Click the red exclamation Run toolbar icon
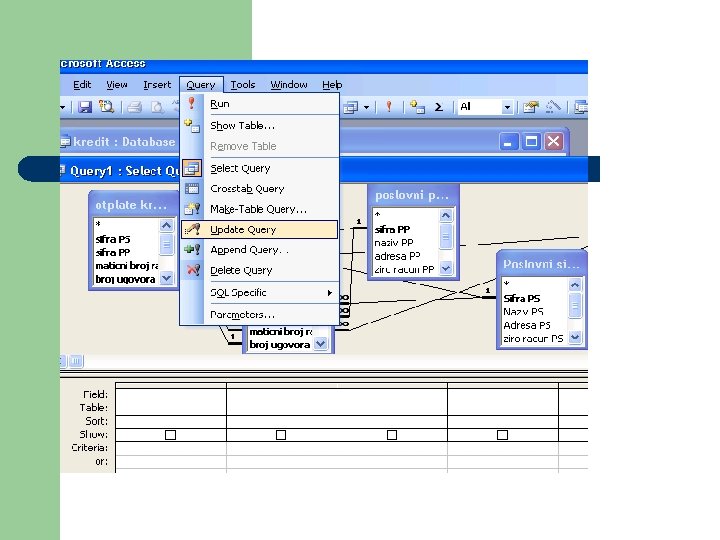 coord(389,107)
